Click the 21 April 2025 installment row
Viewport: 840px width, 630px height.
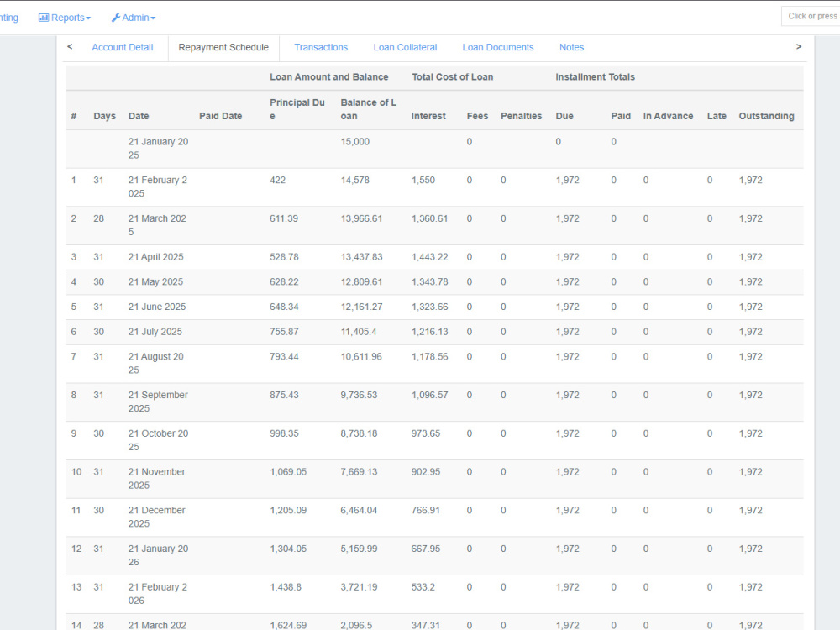coord(434,257)
